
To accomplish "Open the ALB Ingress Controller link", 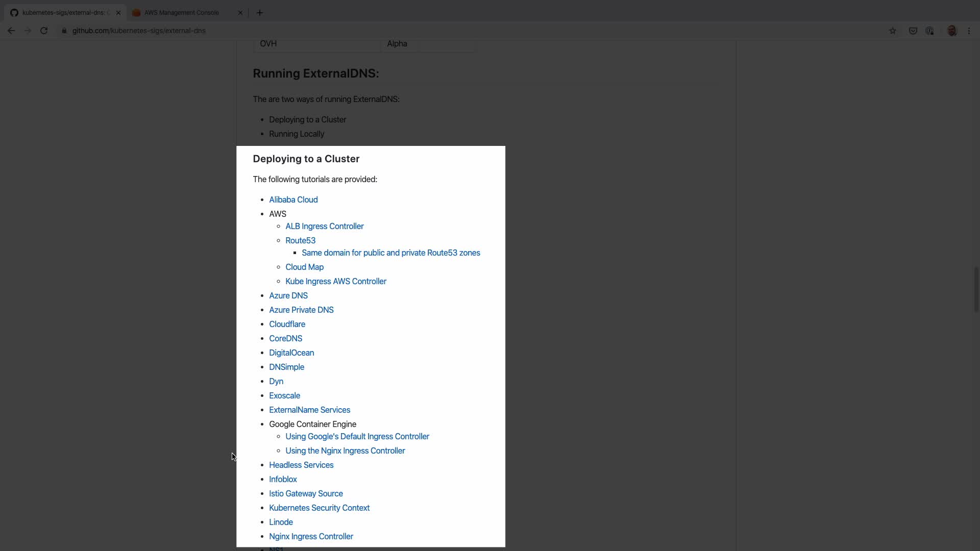I will [x=324, y=226].
